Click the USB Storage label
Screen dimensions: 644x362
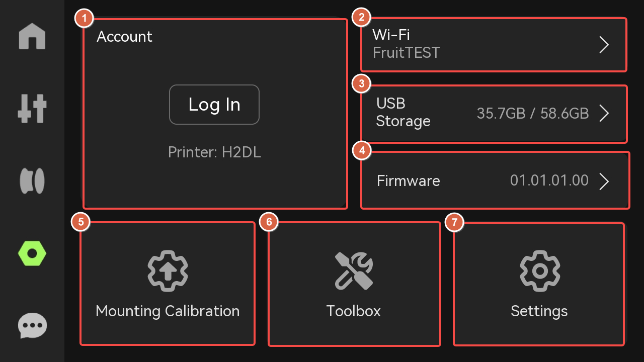(x=404, y=112)
